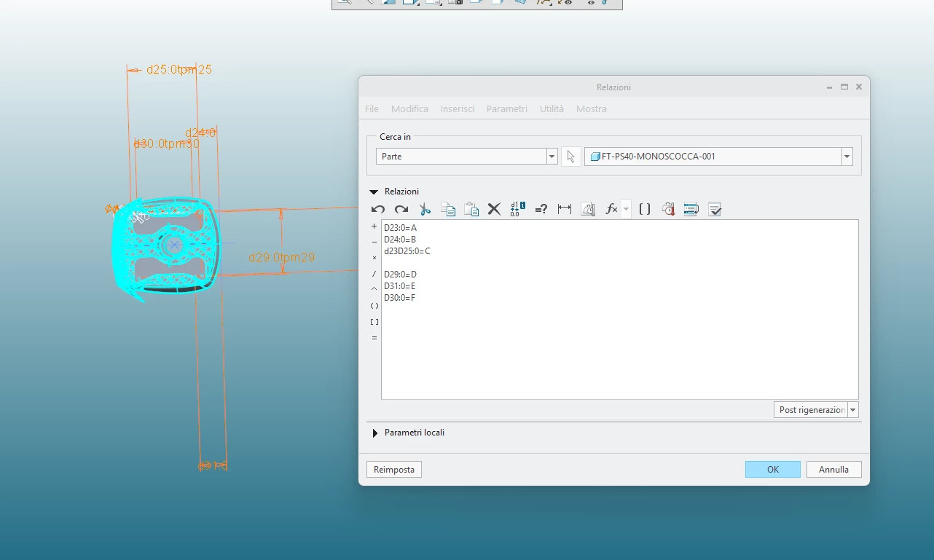The width and height of the screenshot is (934, 560).
Task: Click the selection arrow picker icon
Action: [571, 157]
